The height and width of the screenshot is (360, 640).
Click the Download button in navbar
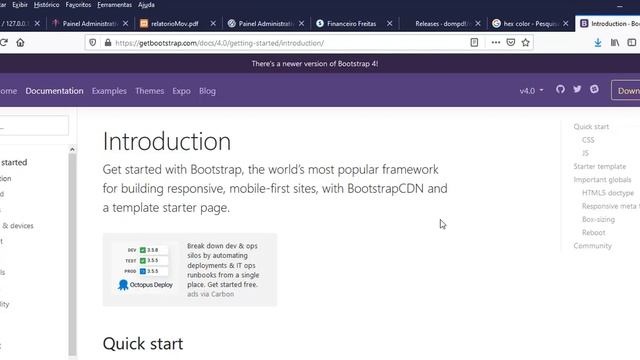[626, 90]
